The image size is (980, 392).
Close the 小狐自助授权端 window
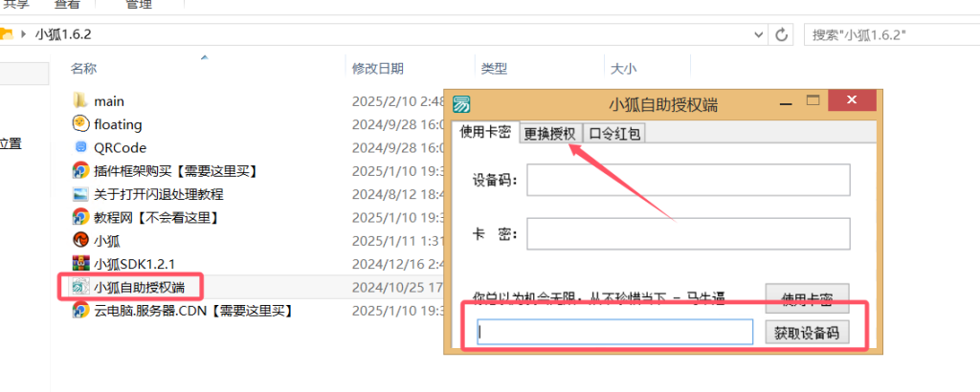(851, 99)
